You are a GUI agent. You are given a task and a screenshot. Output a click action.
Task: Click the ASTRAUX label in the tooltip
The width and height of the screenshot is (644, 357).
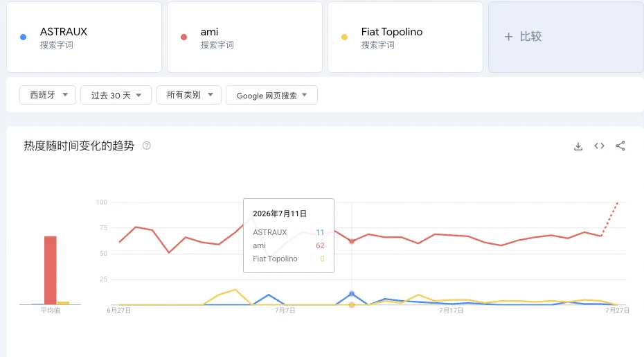270,232
